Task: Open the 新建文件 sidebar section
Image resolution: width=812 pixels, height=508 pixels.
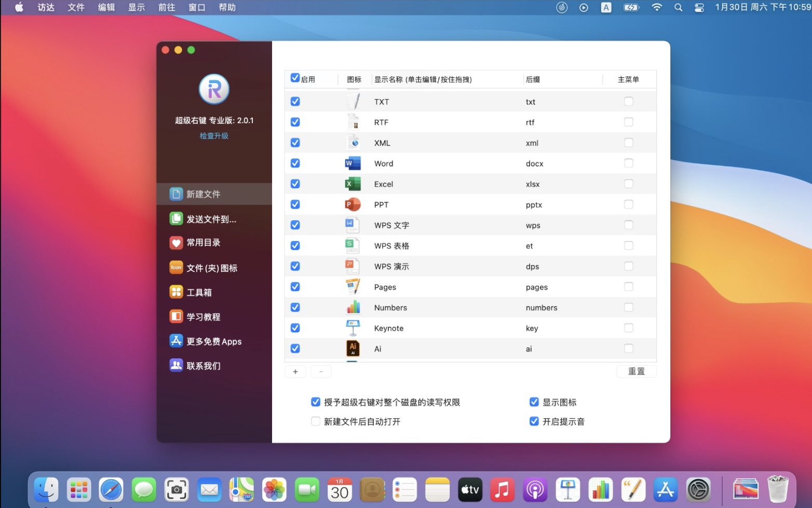Action: pyautogui.click(x=214, y=194)
